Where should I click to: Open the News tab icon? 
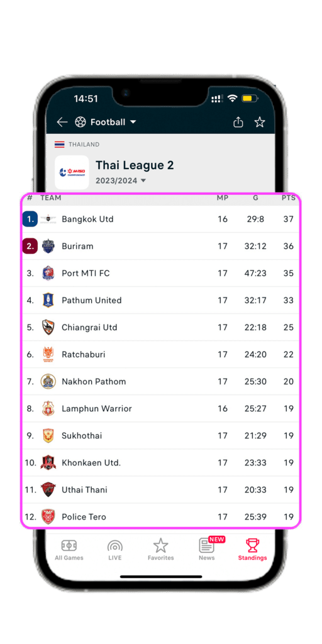coord(206,550)
